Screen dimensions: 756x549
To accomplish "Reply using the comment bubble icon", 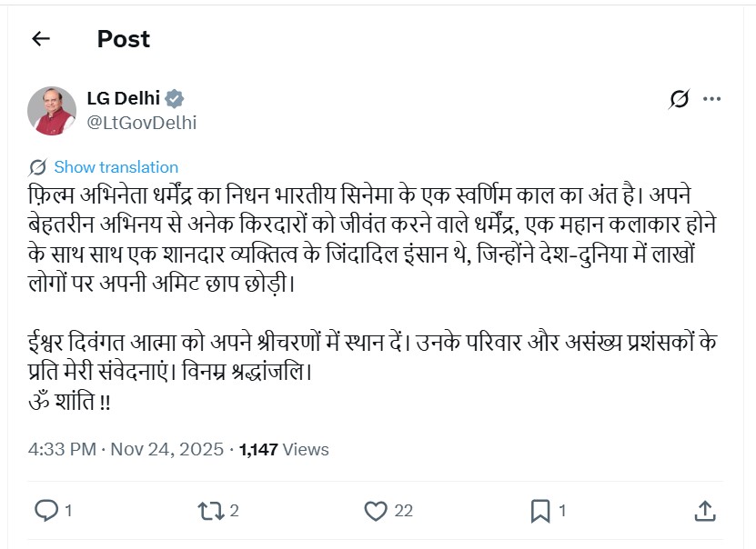I will [x=46, y=511].
